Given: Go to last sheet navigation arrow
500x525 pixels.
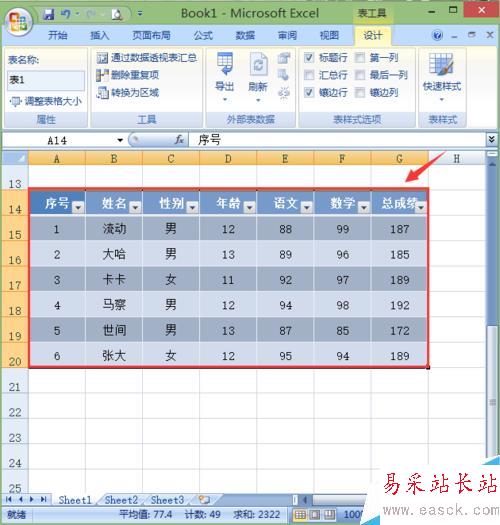Looking at the screenshot, I should click(x=44, y=500).
